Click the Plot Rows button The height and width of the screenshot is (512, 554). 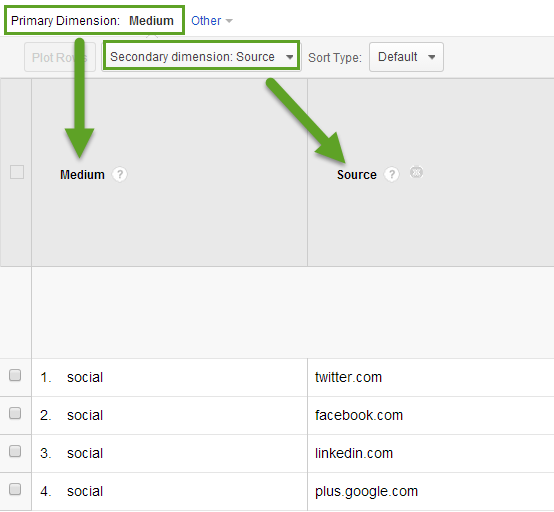pyautogui.click(x=60, y=57)
